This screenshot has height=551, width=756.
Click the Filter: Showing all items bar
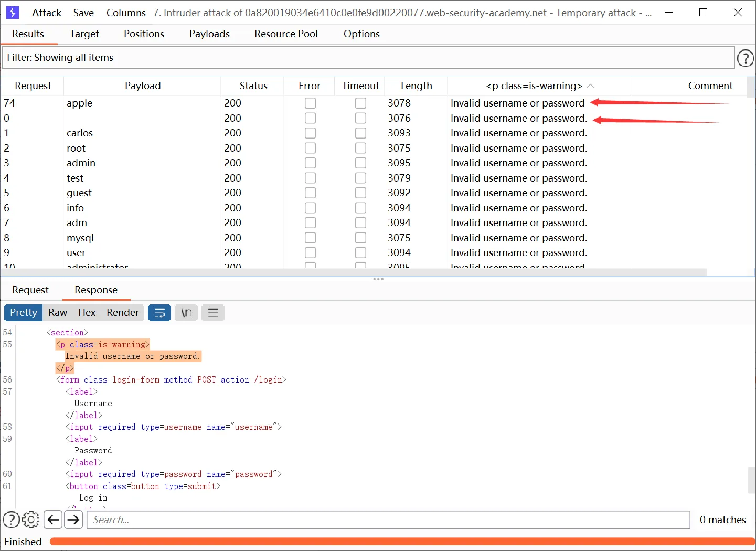368,58
